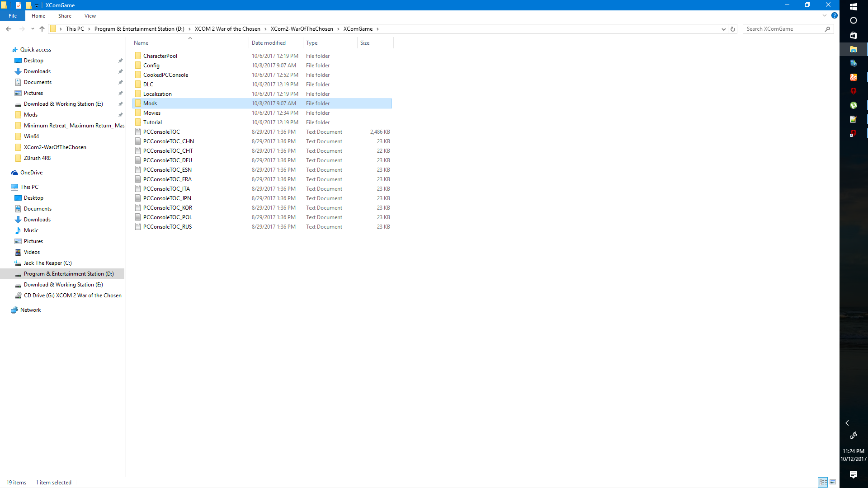Open the View ribbon tab
Viewport: 868px width, 488px height.
click(90, 16)
